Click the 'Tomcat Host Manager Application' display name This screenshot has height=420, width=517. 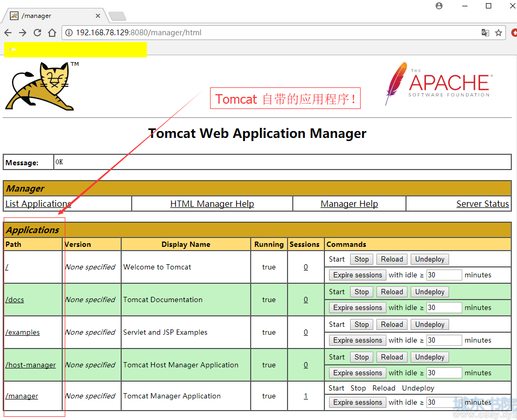coord(181,365)
